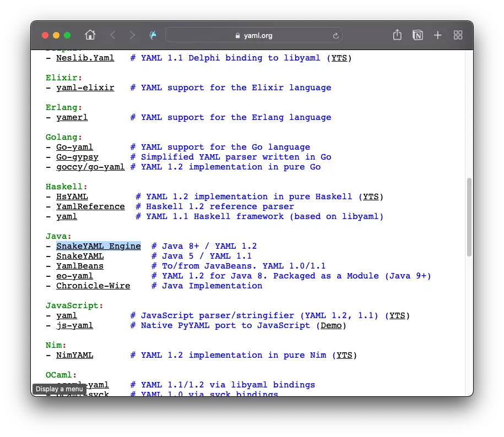The image size is (504, 437).
Task: Click comment 'YAML support for the Erlang language'
Action: [236, 118]
